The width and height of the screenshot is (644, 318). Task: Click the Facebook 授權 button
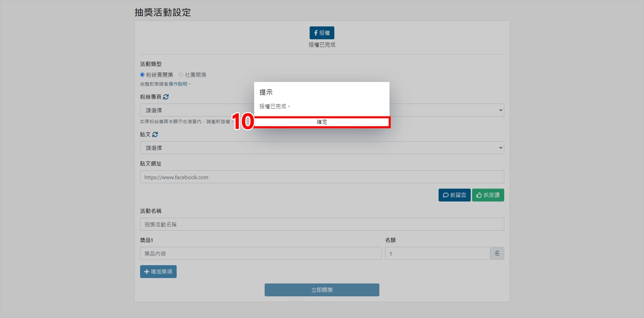[322, 33]
